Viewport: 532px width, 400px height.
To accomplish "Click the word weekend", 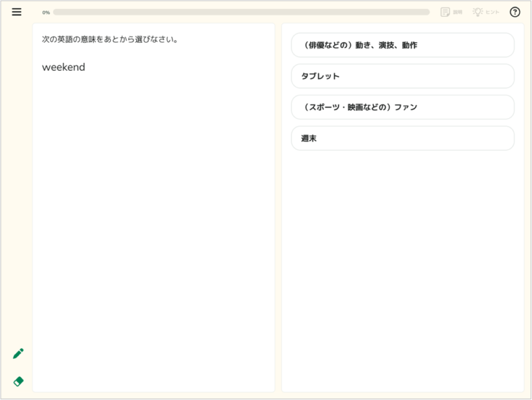I will tap(63, 67).
